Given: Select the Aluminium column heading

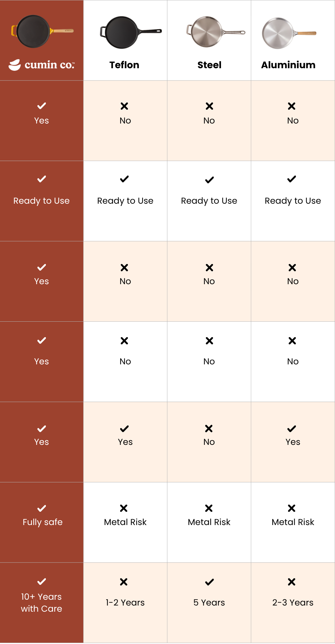Looking at the screenshot, I should pos(288,65).
